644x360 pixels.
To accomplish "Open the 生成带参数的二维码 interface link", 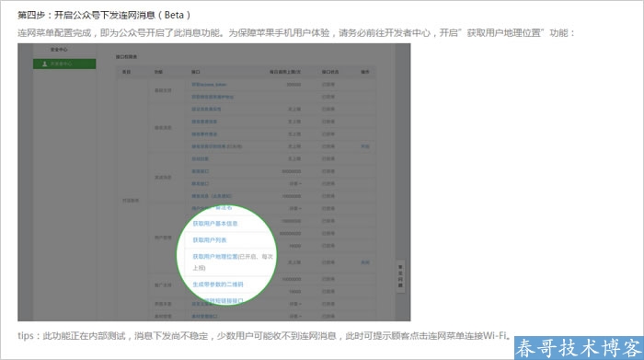I will (x=218, y=285).
